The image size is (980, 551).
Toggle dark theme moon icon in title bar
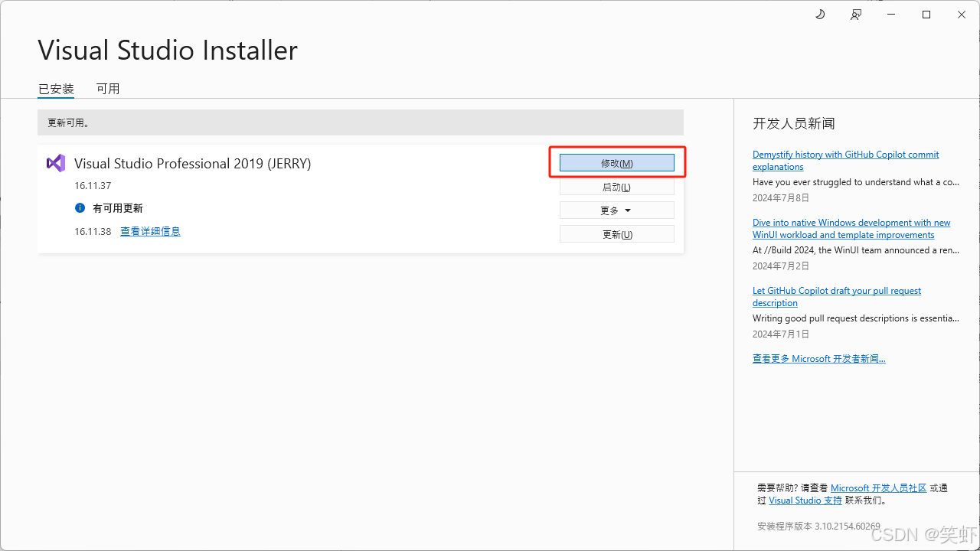tap(820, 15)
